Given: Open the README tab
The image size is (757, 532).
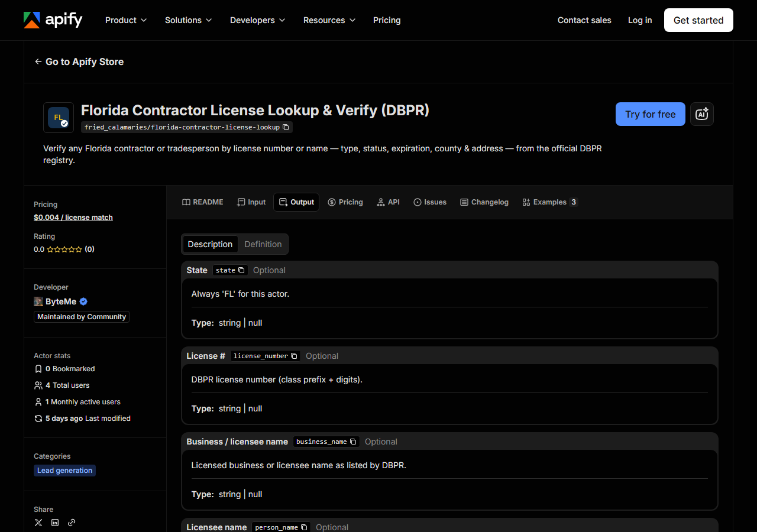Looking at the screenshot, I should 203,202.
